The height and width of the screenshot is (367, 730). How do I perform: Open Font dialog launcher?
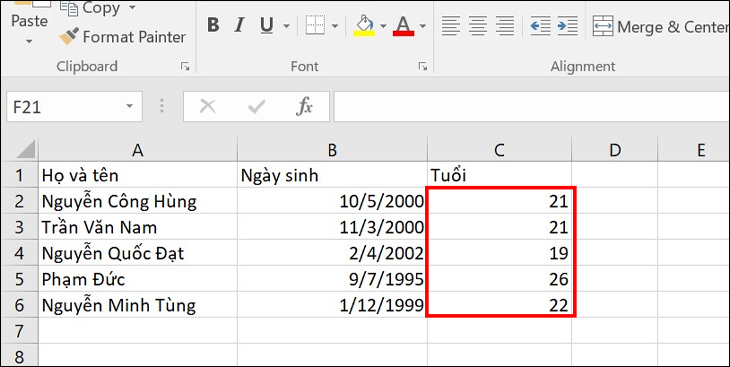(x=423, y=67)
